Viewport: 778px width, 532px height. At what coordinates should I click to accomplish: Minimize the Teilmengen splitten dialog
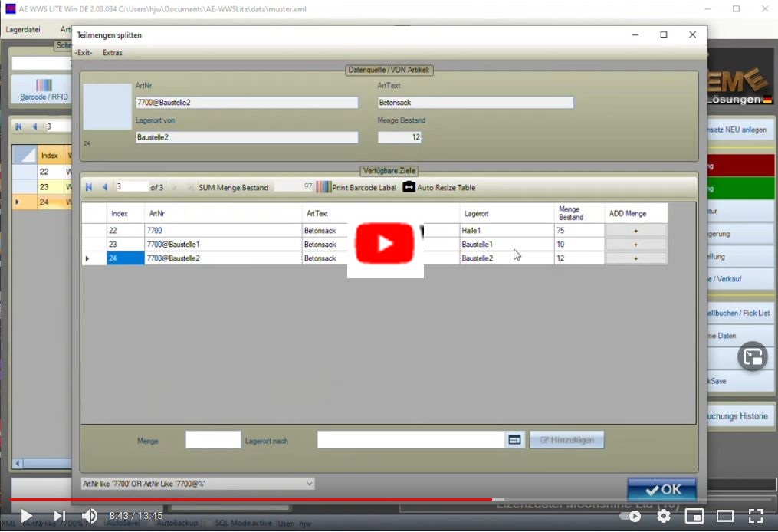coord(635,34)
